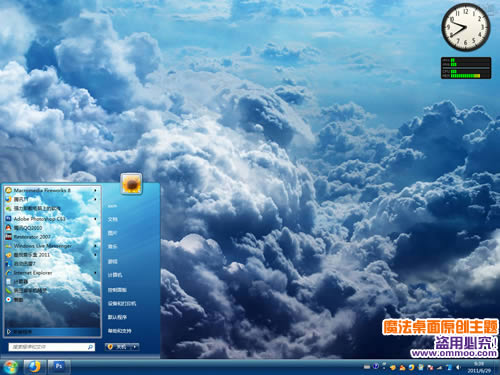The height and width of the screenshot is (375, 500).
Task: Expand arrow for entry below Fireworks
Action: (95, 199)
